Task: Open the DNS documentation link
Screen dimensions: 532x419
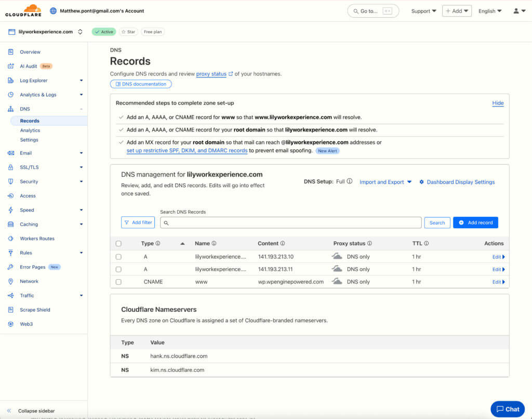Action: (x=141, y=84)
